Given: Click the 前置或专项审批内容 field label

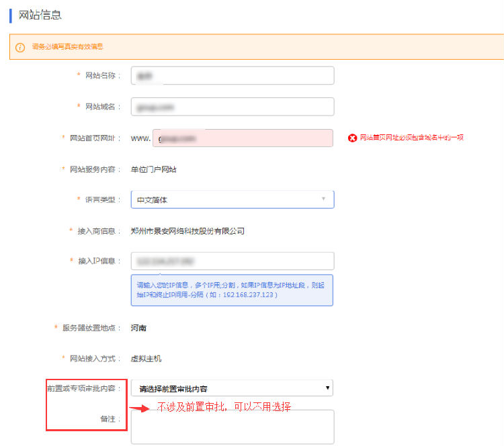Looking at the screenshot, I should click(84, 388).
